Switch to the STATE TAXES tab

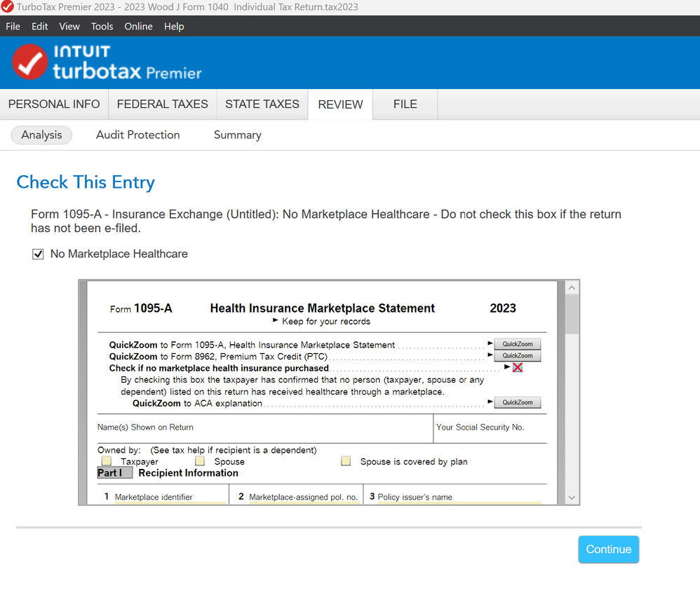tap(262, 104)
